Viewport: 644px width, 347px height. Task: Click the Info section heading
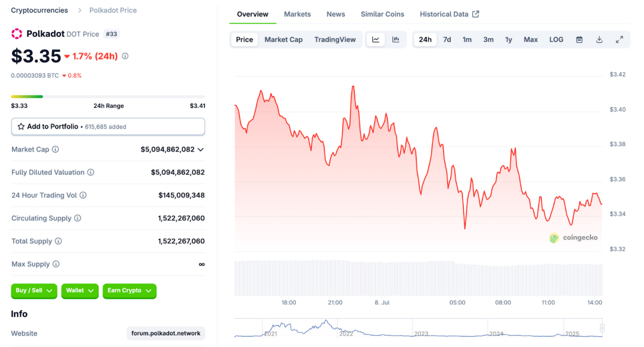(19, 314)
